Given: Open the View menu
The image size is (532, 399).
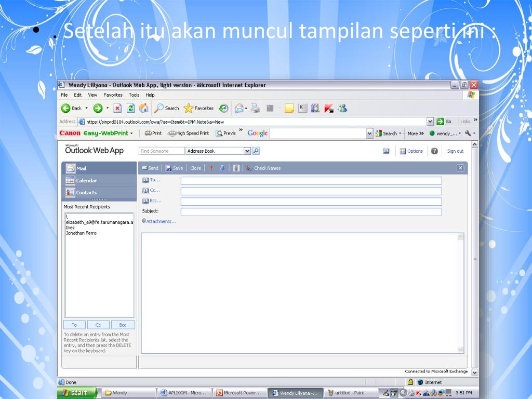Looking at the screenshot, I should coord(92,95).
